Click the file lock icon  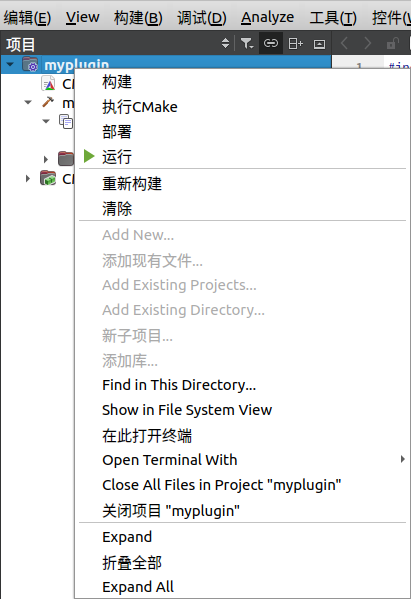(x=392, y=43)
